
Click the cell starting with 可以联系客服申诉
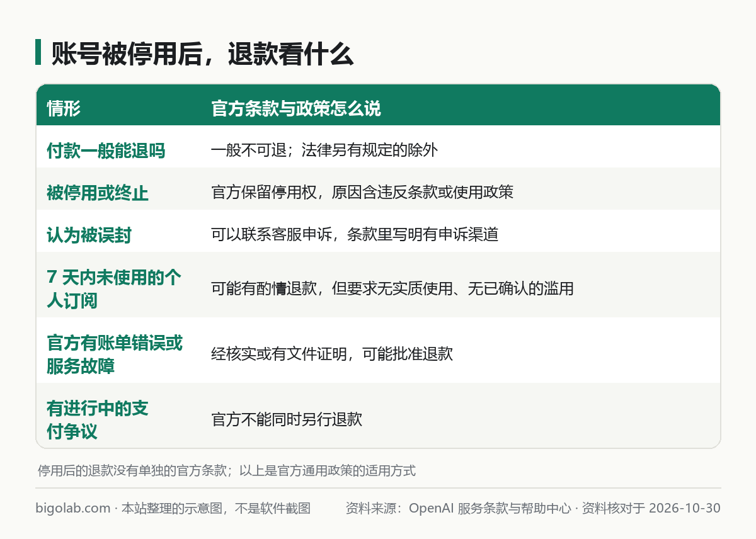[355, 235]
